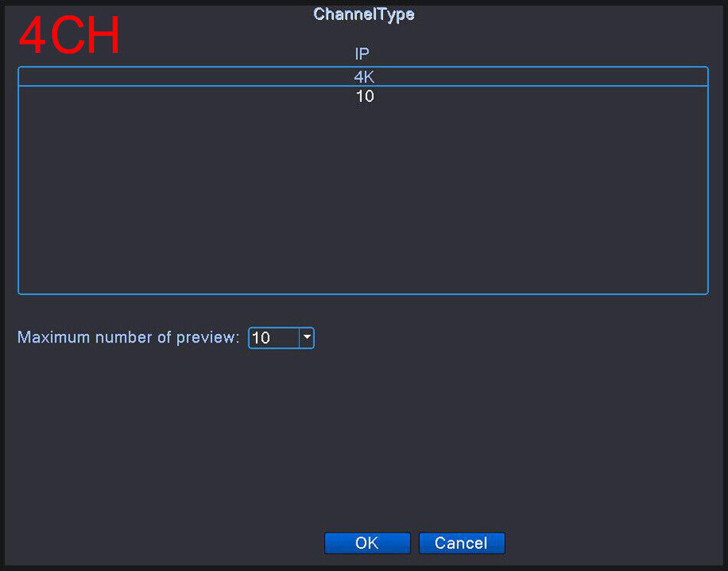The width and height of the screenshot is (728, 571).
Task: Click the highlighted 4K header bar's left side
Action: 139,77
